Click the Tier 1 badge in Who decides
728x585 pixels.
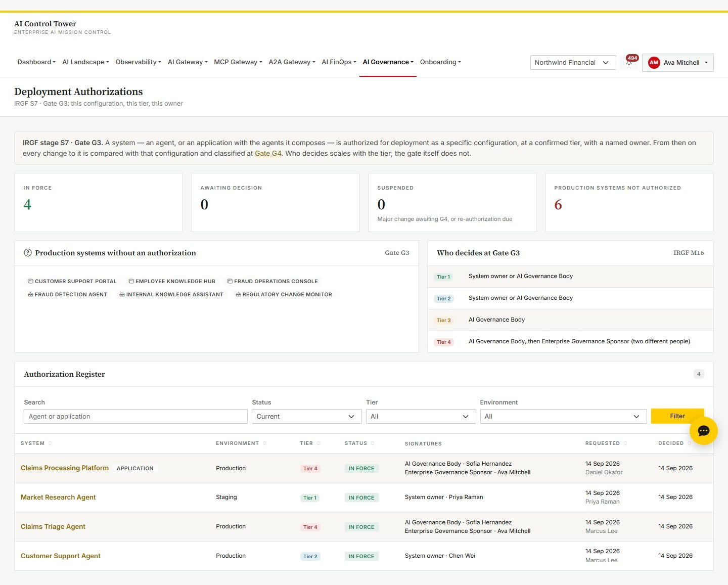443,277
